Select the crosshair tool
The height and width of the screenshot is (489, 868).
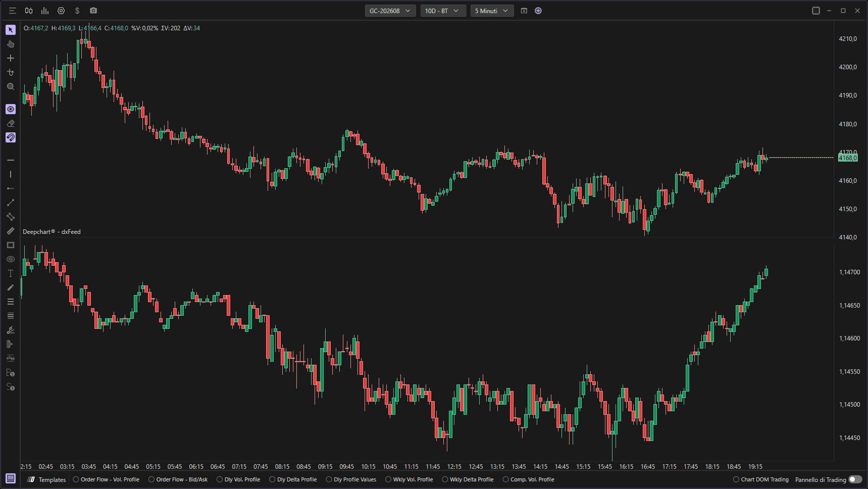tap(11, 58)
